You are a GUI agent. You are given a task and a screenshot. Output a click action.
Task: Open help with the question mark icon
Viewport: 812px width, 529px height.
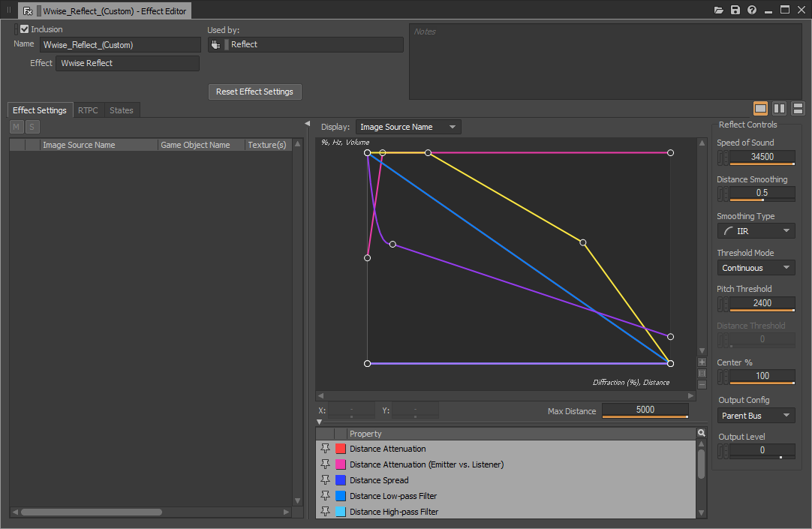(x=751, y=10)
